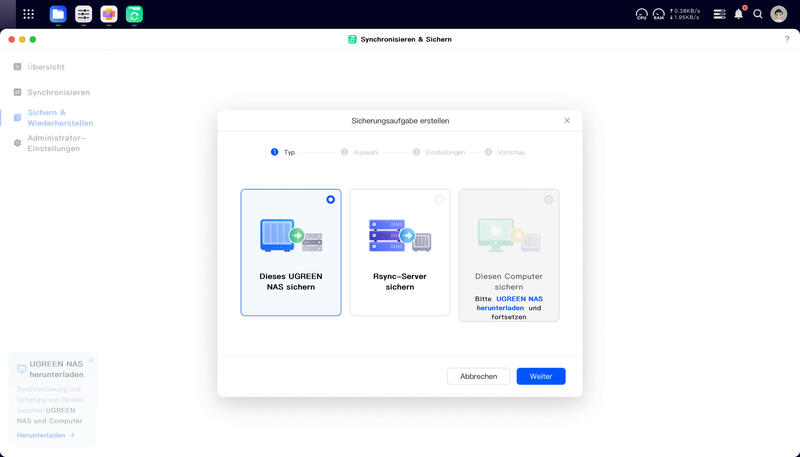Follow the 'UGREEN NAS herunterladen' link

pos(509,303)
